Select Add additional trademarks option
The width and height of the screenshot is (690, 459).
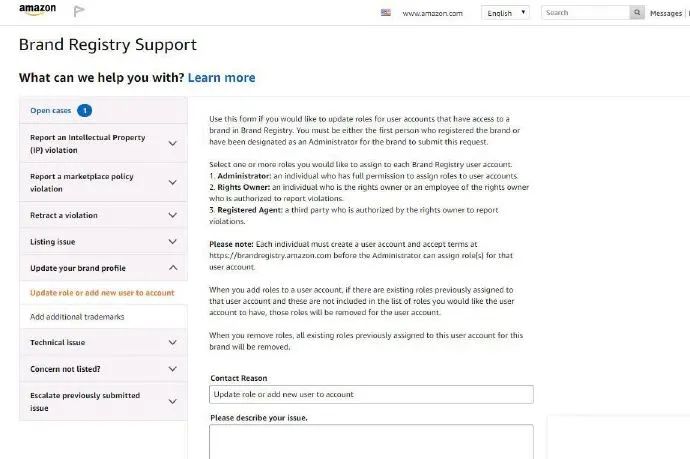[77, 317]
